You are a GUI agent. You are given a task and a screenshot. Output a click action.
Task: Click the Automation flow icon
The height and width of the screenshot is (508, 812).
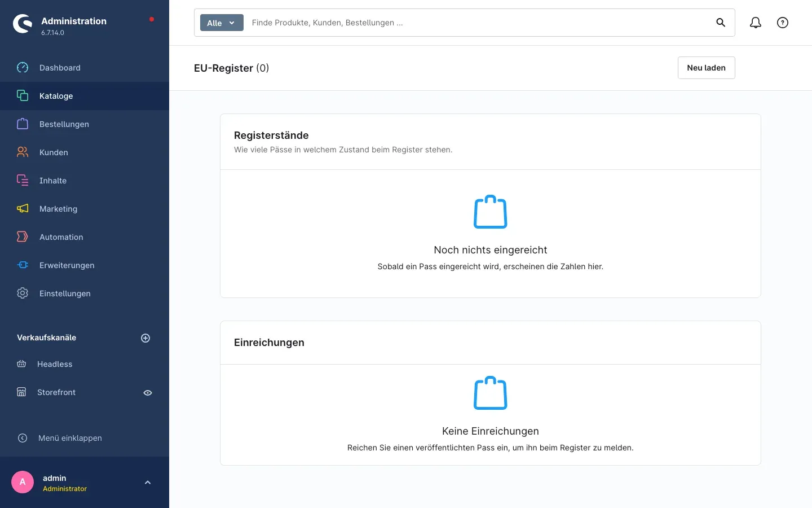coord(23,237)
